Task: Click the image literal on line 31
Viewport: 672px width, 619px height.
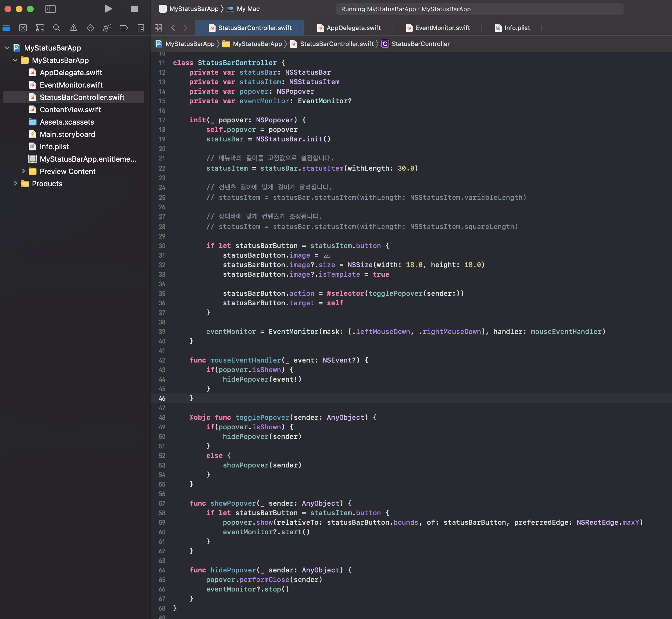Action: point(327,256)
